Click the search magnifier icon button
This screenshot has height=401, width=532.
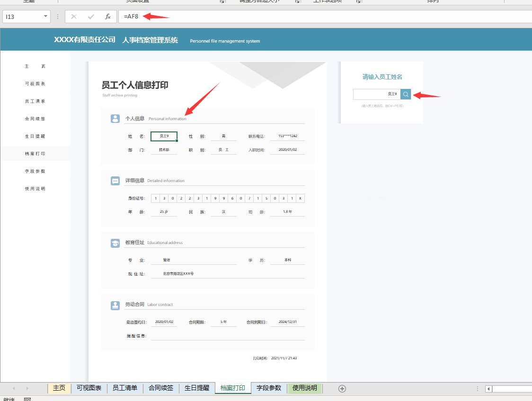(x=406, y=94)
